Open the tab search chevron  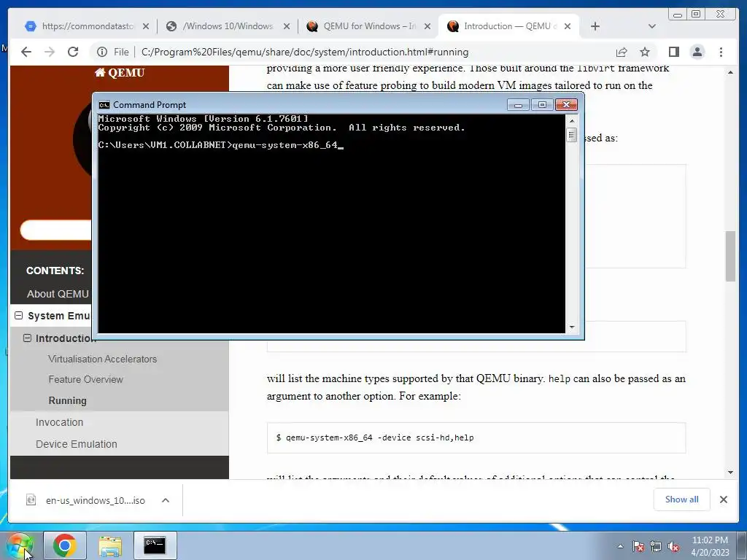pyautogui.click(x=652, y=26)
